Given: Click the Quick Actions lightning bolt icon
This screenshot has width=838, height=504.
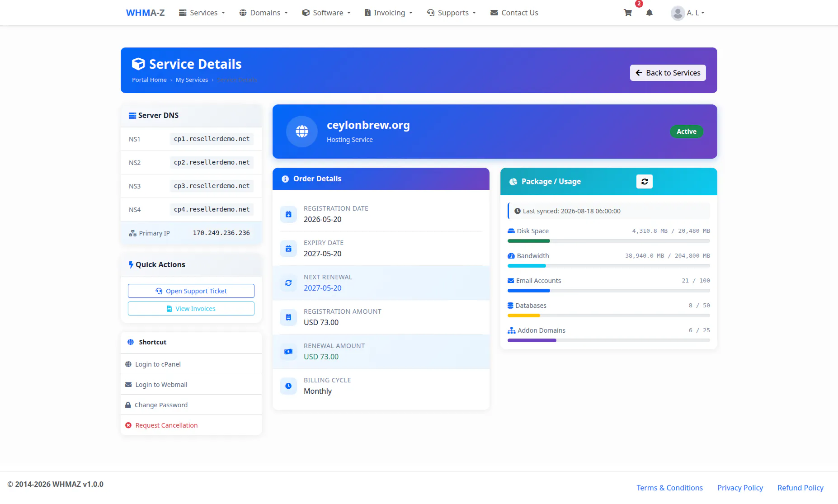Looking at the screenshot, I should 131,265.
